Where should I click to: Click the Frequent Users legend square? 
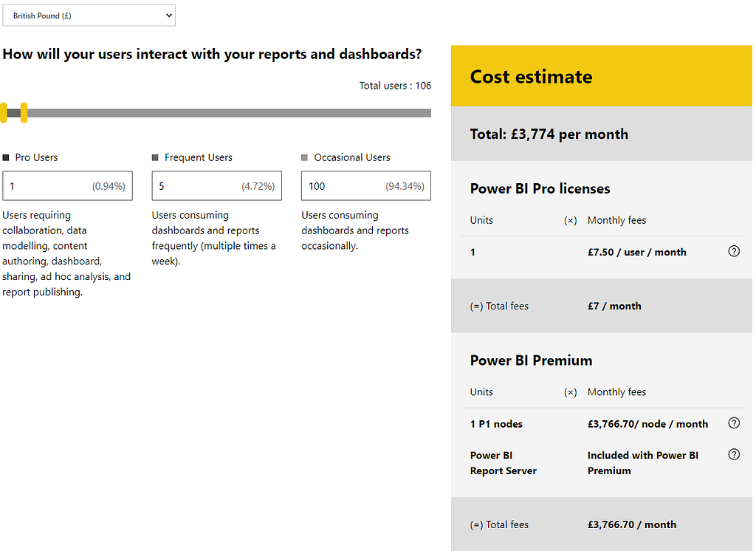155,157
